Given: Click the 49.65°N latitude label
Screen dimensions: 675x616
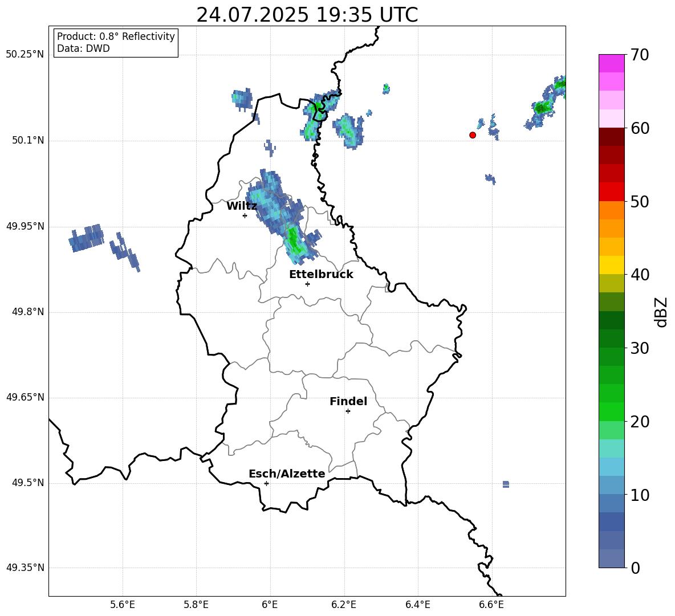Looking at the screenshot, I should (25, 397).
